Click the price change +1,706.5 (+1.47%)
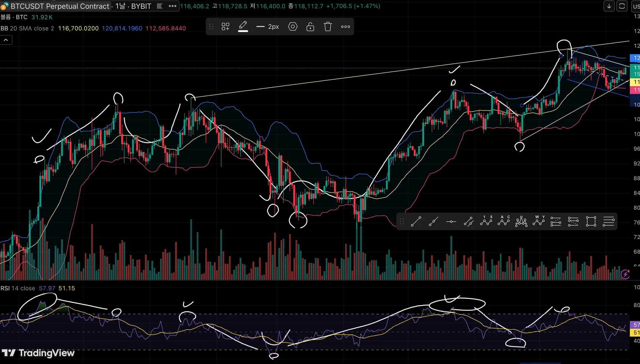This screenshot has width=640, height=364. (353, 6)
